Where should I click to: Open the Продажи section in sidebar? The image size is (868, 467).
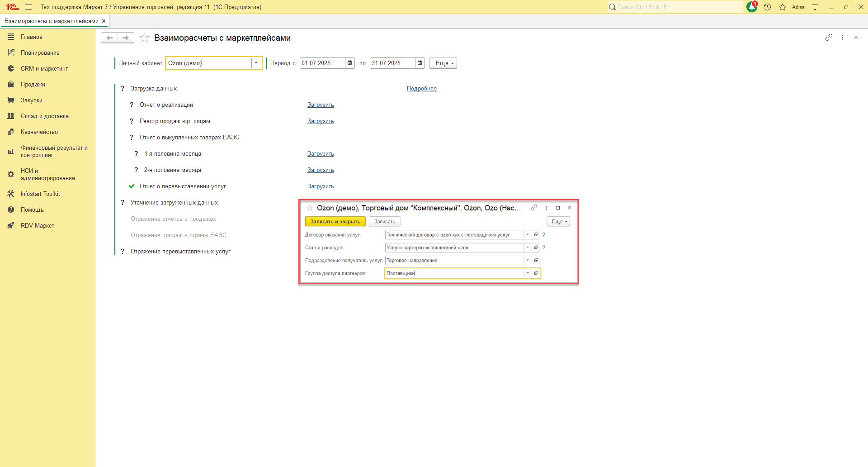(33, 85)
